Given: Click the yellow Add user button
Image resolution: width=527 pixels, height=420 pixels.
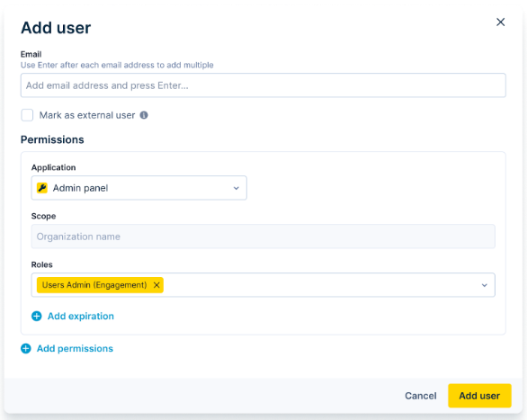Looking at the screenshot, I should [x=479, y=396].
